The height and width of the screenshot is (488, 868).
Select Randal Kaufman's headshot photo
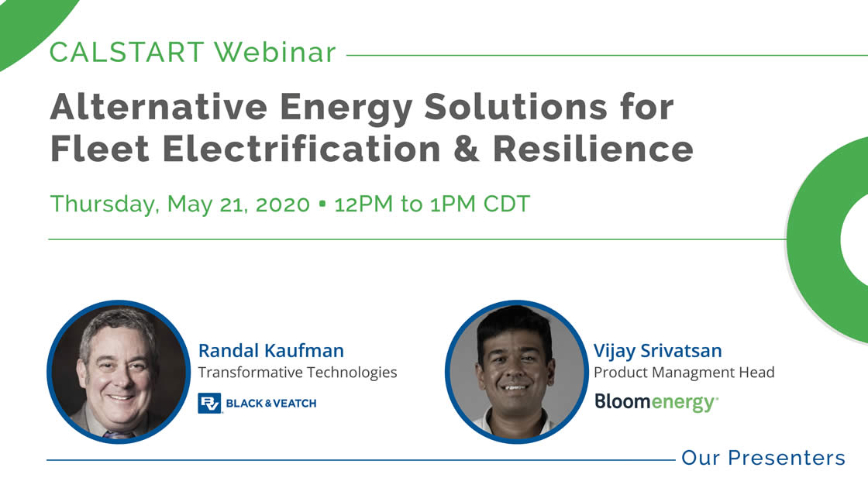point(118,372)
